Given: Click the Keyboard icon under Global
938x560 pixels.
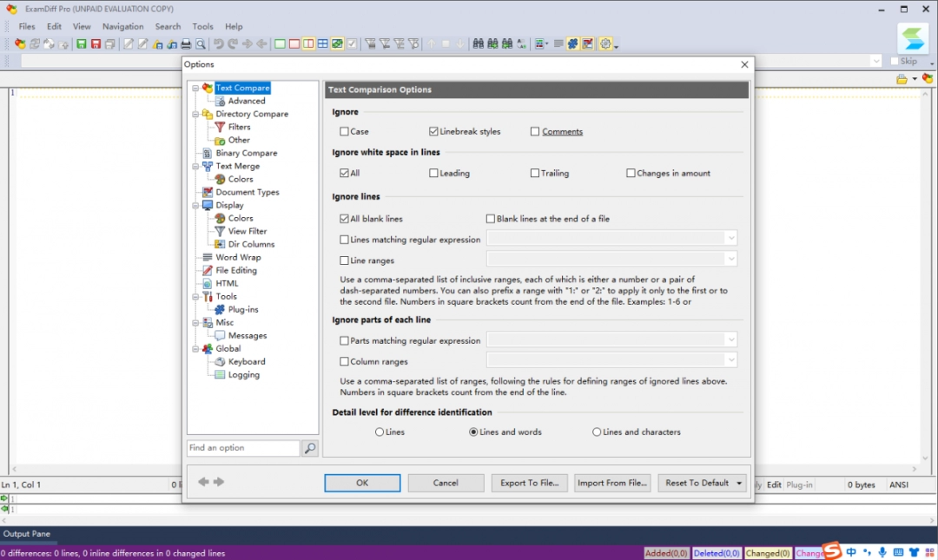Looking at the screenshot, I should [220, 361].
